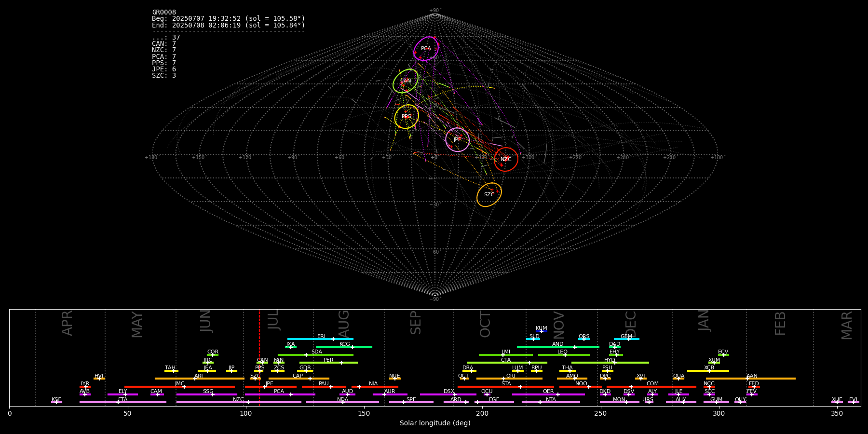The image size is (868, 434).
Task: Click the COM shower bar in the timeline
Action: click(x=651, y=386)
